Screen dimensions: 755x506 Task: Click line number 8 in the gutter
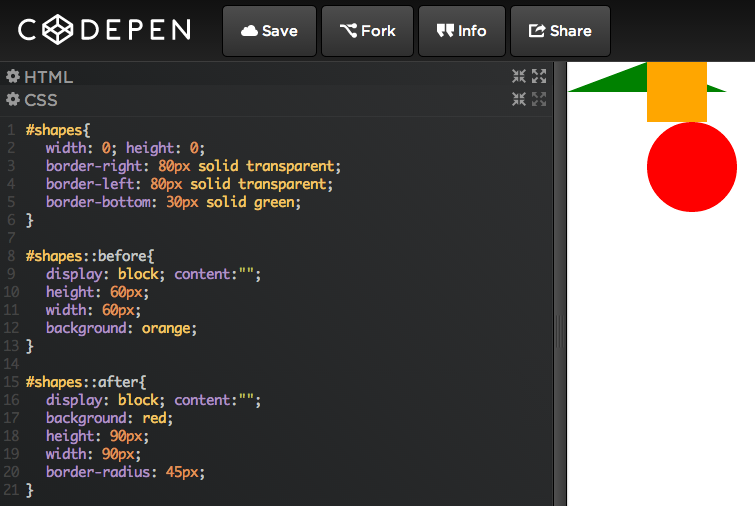click(x=12, y=256)
